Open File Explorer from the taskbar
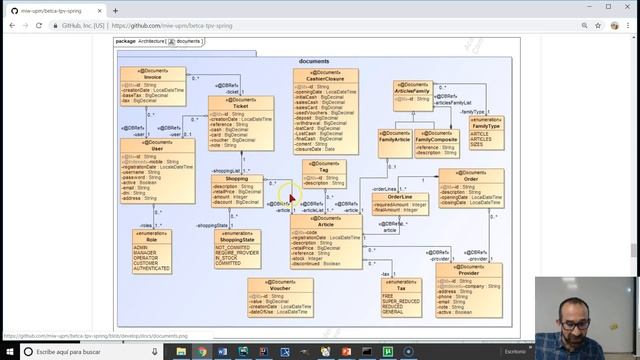The height and width of the screenshot is (360, 640). pos(181,351)
